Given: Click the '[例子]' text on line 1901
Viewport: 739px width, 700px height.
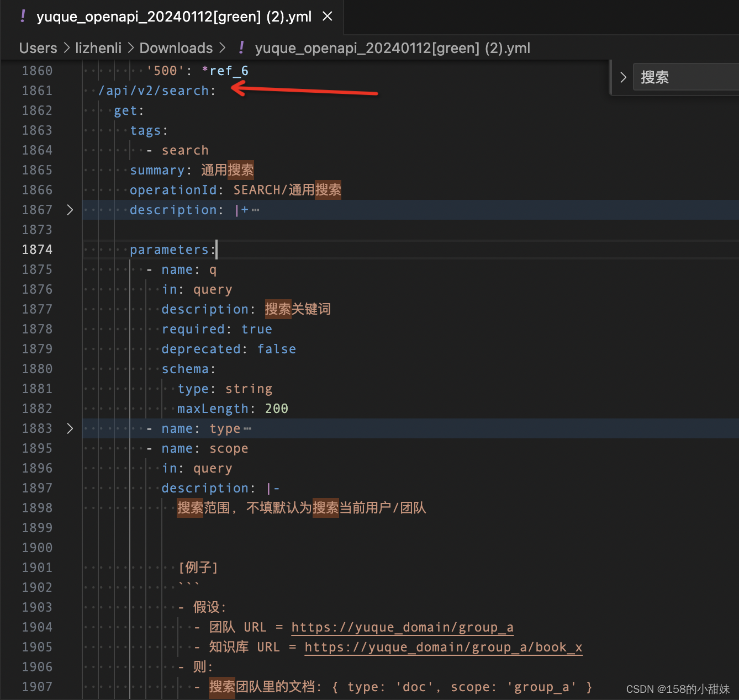Looking at the screenshot, I should point(198,568).
